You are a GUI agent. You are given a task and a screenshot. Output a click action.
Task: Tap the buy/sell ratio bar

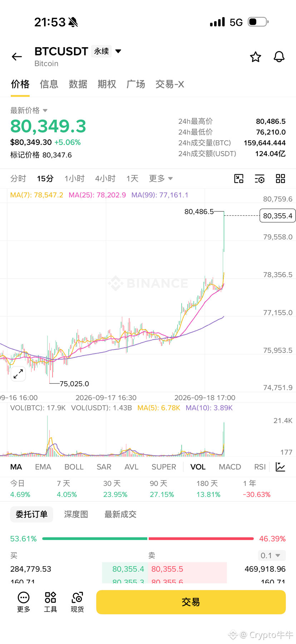[x=148, y=538]
